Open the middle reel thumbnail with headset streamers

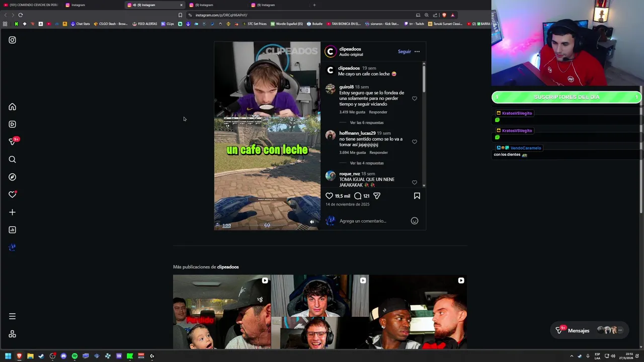point(320,312)
